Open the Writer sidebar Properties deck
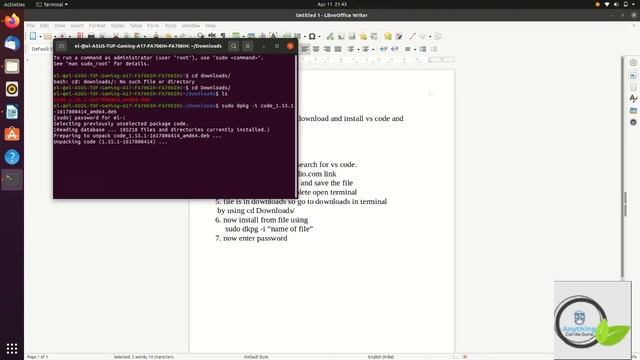This screenshot has width=640, height=360. (633, 76)
